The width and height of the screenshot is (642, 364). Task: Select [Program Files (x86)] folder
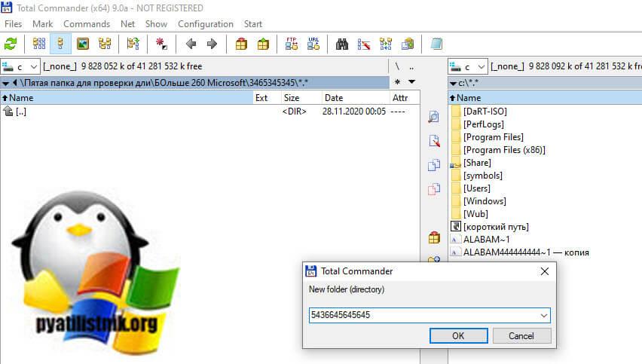coord(504,150)
